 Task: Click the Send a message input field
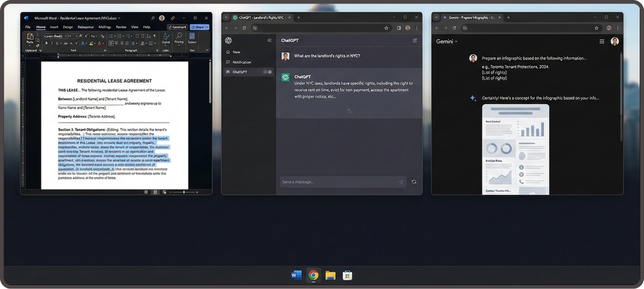coord(338,182)
